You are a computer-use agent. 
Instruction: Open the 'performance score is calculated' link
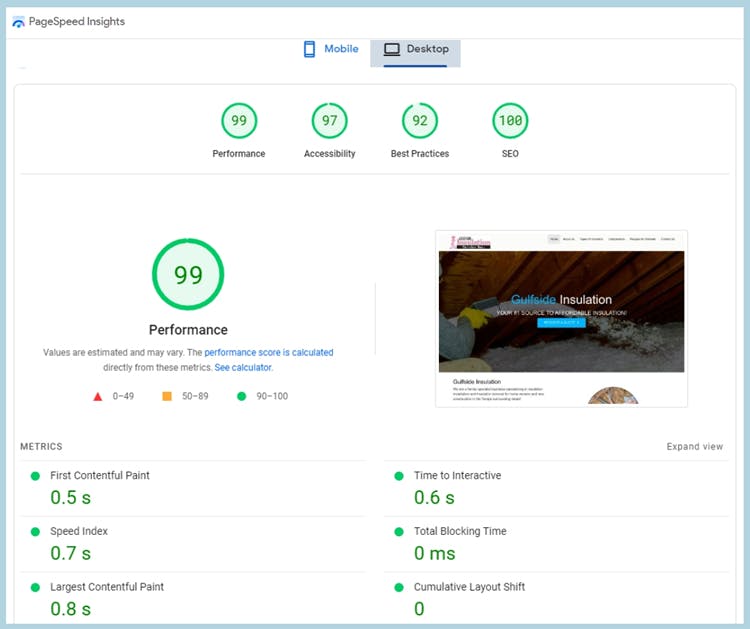[269, 353]
